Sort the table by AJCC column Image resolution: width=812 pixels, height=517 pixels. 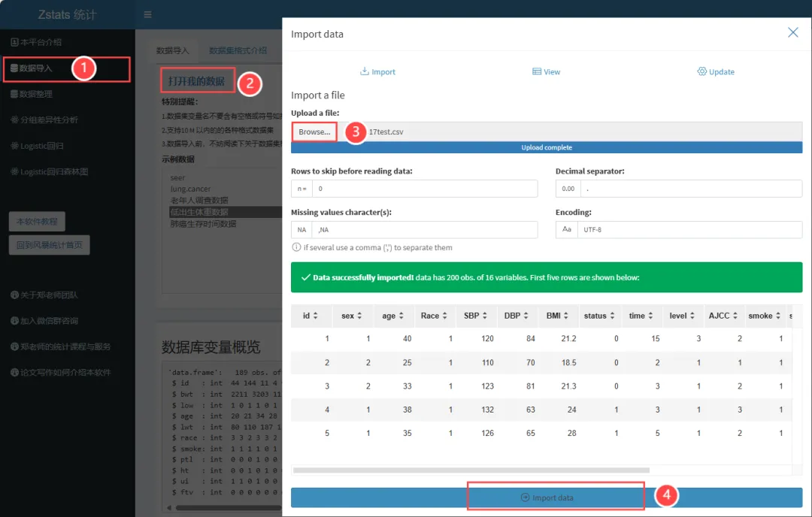pos(723,316)
